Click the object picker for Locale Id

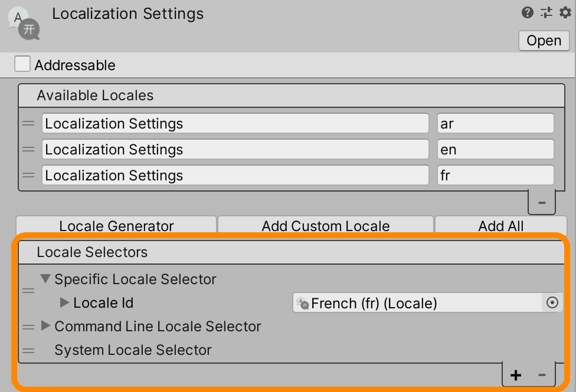(x=552, y=303)
